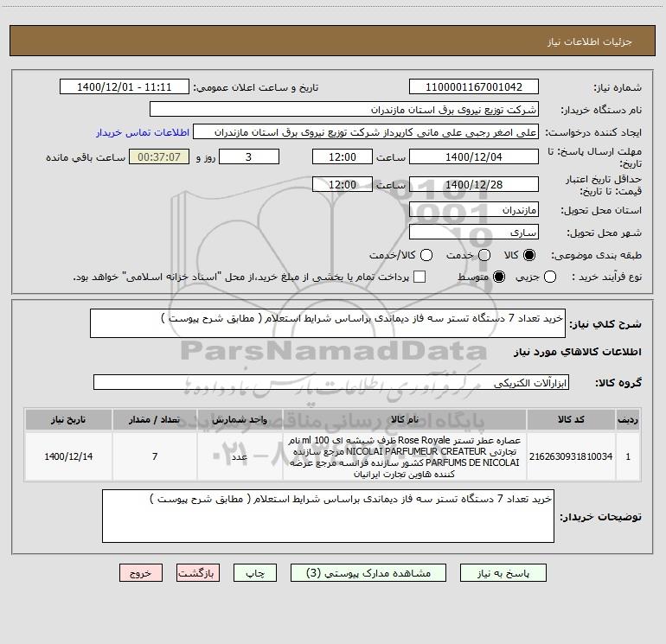This screenshot has height=644, width=666.
Task: Click need date cell 1400/12/14
Action: pyautogui.click(x=68, y=456)
